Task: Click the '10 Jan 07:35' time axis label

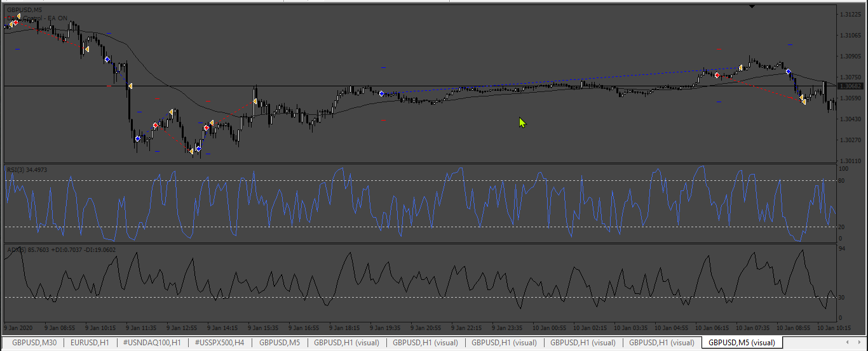Action: (x=754, y=328)
